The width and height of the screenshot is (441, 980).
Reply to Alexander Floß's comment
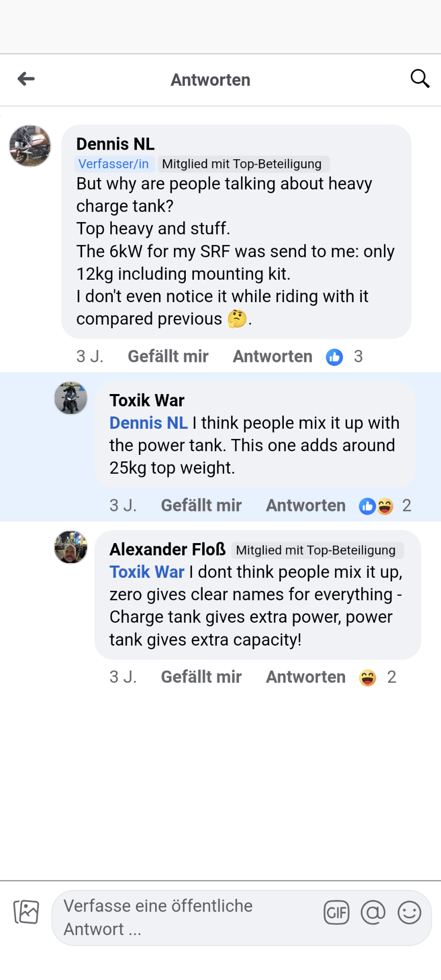[x=306, y=677]
